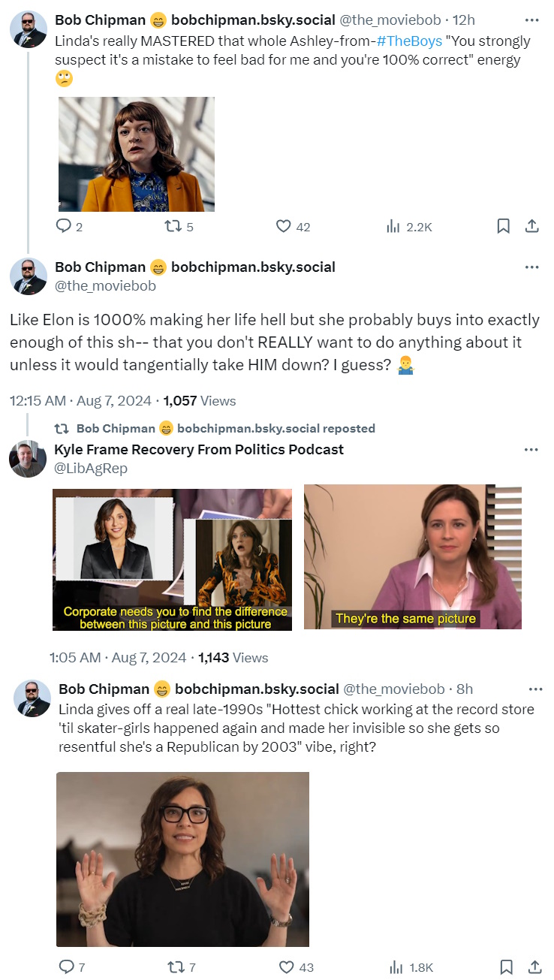This screenshot has height=980, width=554.
Task: Bookmark the record store tweet
Action: 507,967
